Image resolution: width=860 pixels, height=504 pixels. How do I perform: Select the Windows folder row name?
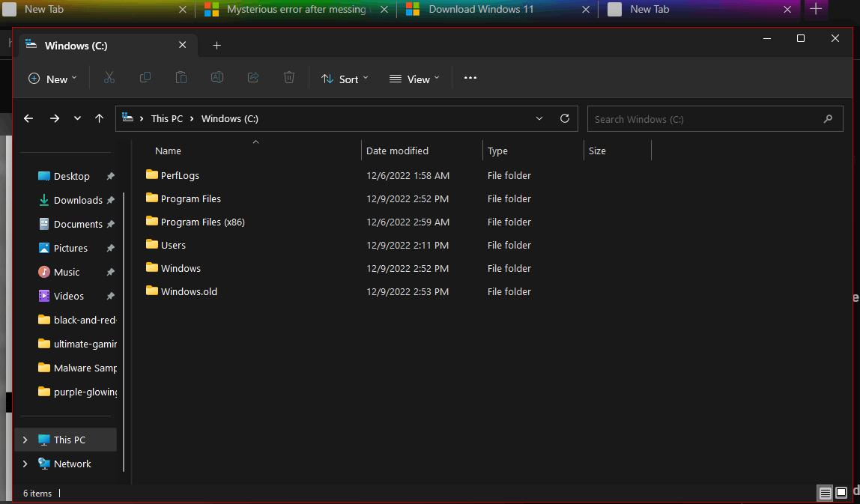coord(181,268)
